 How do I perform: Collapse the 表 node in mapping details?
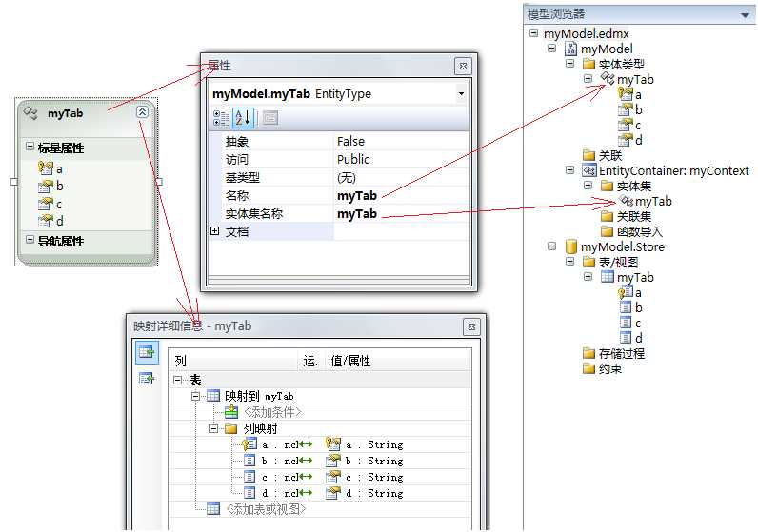[177, 381]
